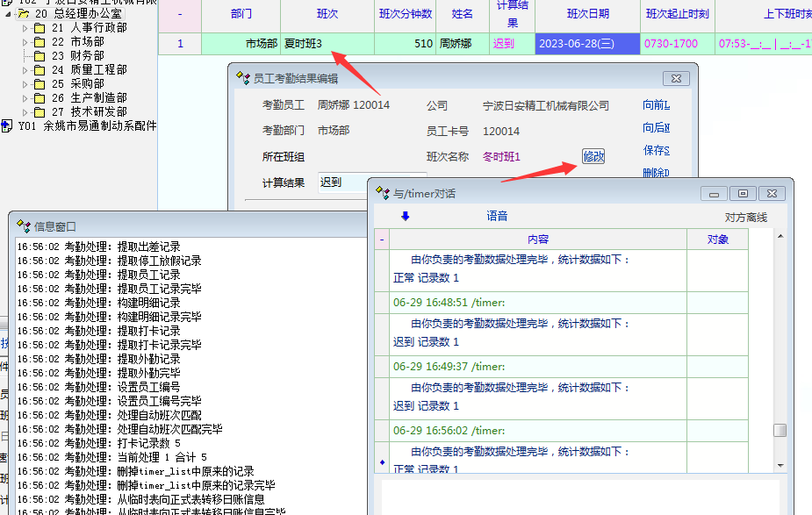This screenshot has width=812, height=515.
Task: Click the 信息窗口 title bar icon
Action: (24, 225)
